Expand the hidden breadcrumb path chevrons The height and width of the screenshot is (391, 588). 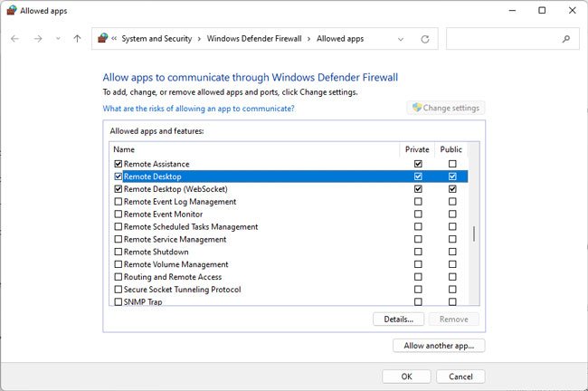117,39
